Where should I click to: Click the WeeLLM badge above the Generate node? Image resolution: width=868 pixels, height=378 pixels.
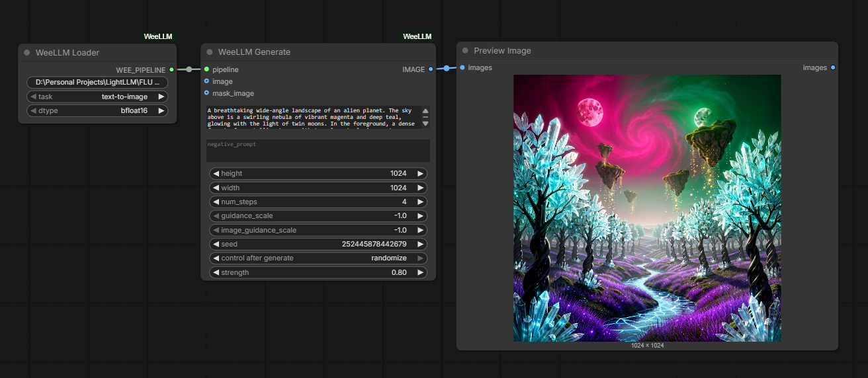[x=417, y=36]
